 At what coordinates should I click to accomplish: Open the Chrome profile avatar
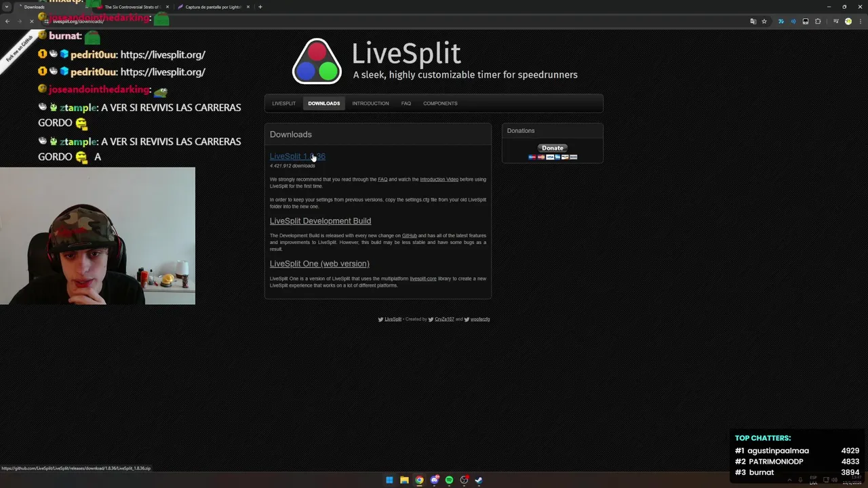[x=848, y=22]
